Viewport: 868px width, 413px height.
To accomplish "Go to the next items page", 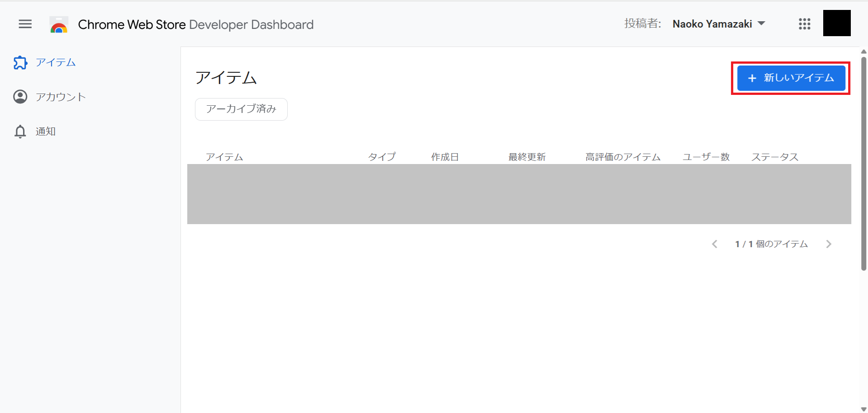I will click(x=828, y=244).
